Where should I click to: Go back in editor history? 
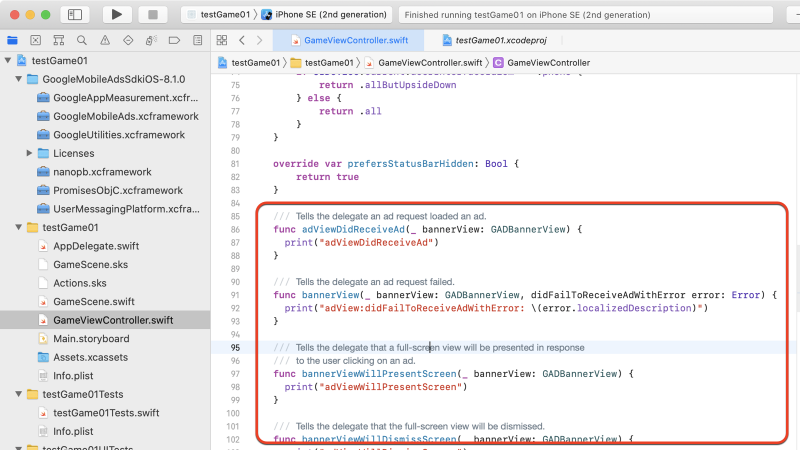click(x=242, y=40)
